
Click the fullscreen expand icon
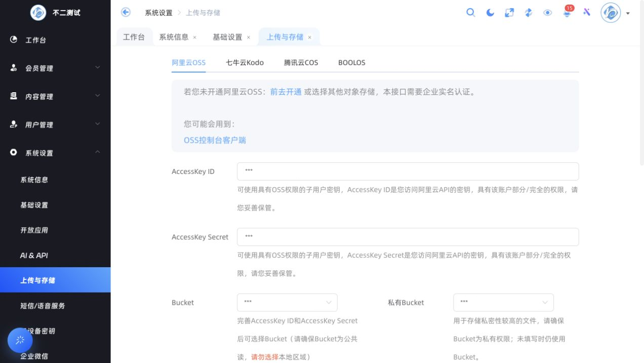pyautogui.click(x=509, y=13)
